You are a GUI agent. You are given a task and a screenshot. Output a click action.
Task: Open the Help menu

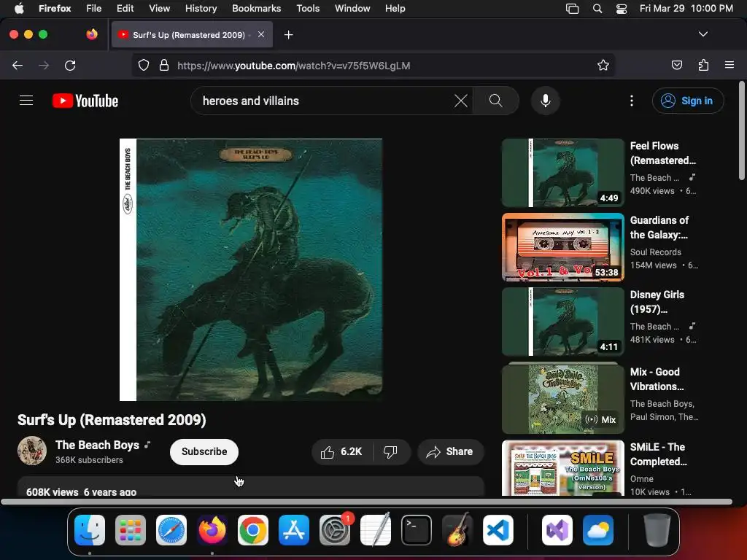[x=395, y=8]
